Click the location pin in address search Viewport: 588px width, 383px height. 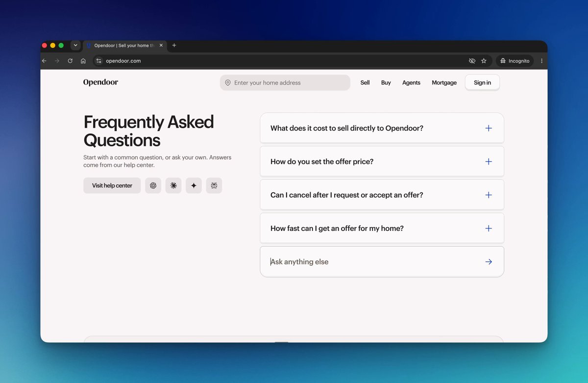228,83
